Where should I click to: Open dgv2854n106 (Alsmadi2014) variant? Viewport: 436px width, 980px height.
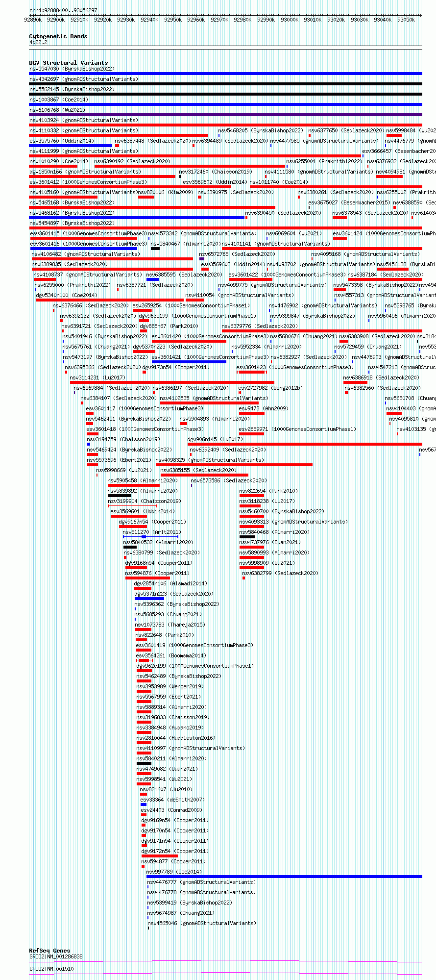tap(170, 583)
